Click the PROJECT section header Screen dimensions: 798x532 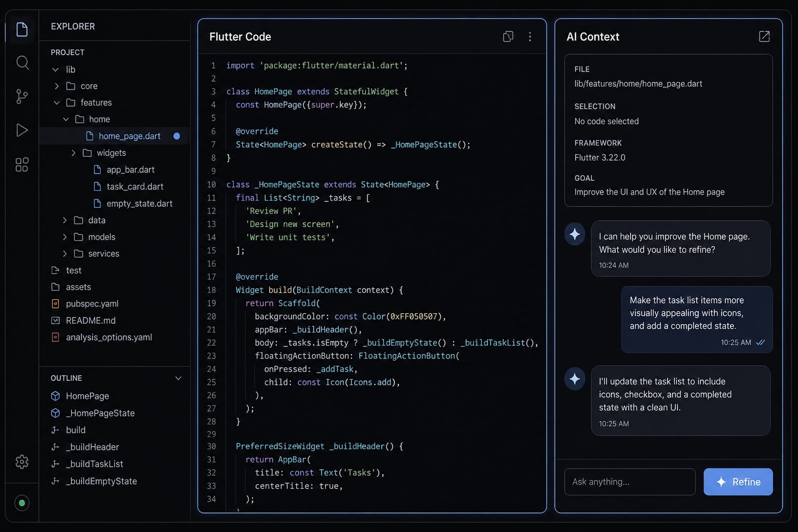click(68, 52)
